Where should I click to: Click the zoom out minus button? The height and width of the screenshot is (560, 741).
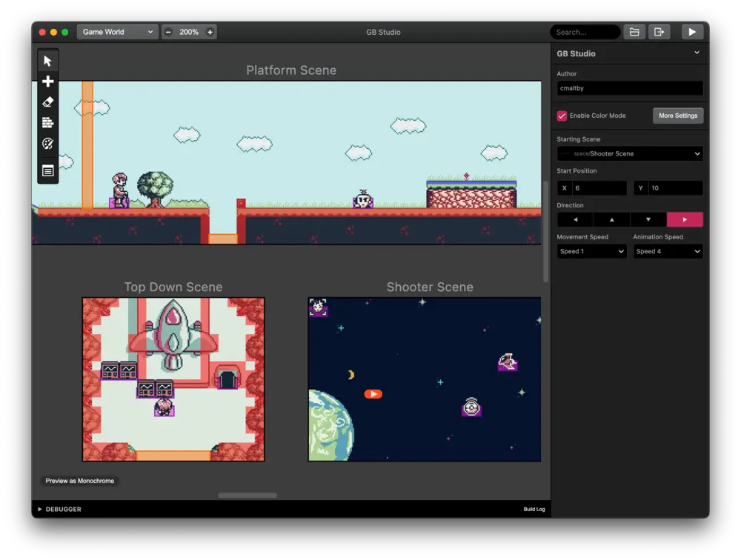click(x=168, y=32)
